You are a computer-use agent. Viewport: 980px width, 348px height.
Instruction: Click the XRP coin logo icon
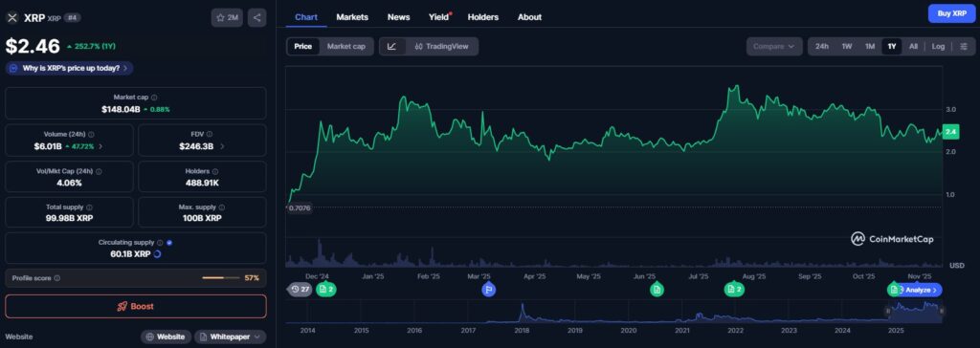[11, 17]
